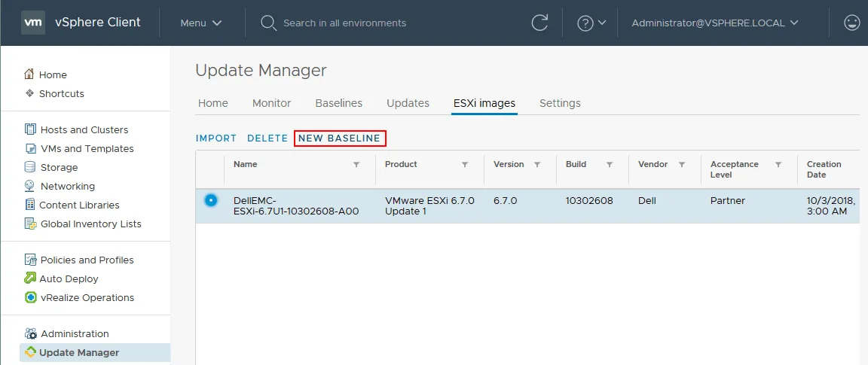Open Global Inventory Lists in sidebar
Screen dimensions: 868x365
90,224
